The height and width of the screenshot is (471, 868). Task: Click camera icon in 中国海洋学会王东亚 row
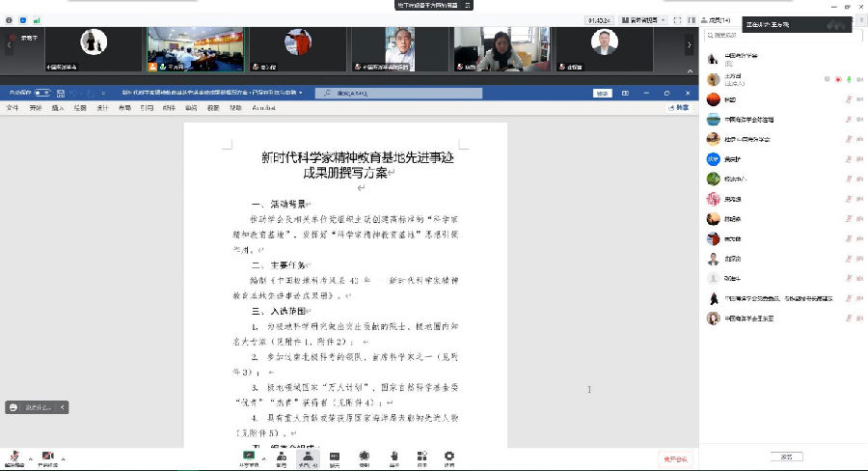coord(859,319)
